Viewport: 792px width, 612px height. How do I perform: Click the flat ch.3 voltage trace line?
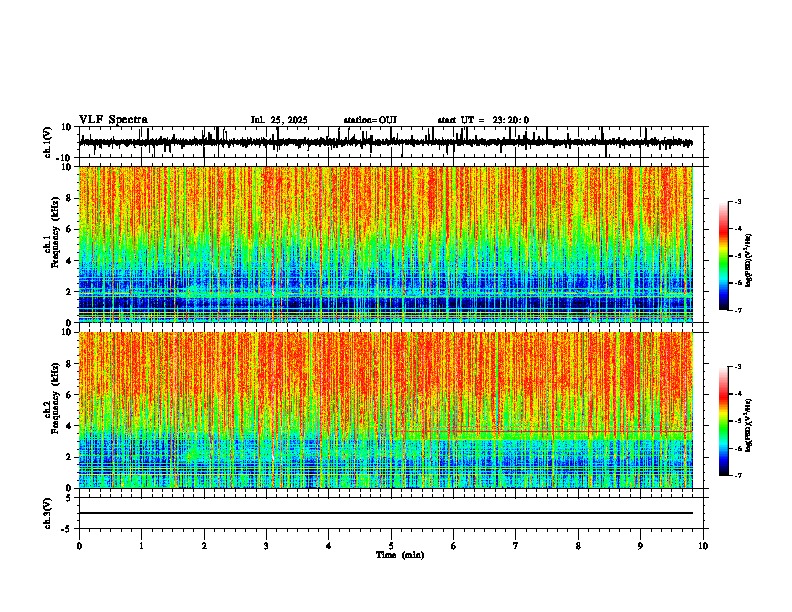click(x=385, y=513)
